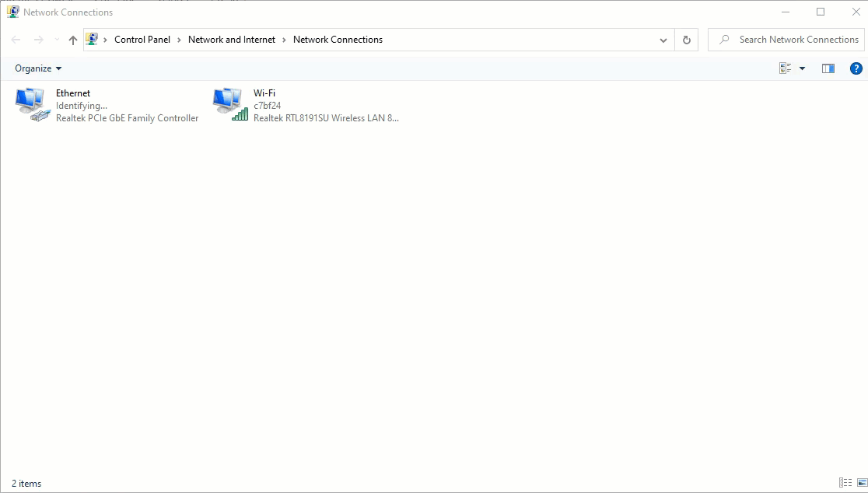Click in the Search Network Connections field
The height and width of the screenshot is (493, 868).
(x=786, y=40)
